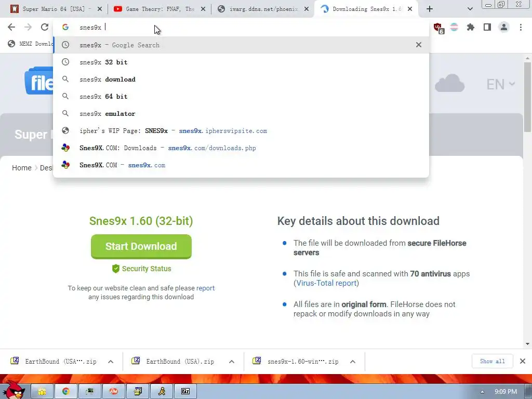This screenshot has height=399, width=532.
Task: Click the FileHorse logo
Action: pyautogui.click(x=38, y=81)
